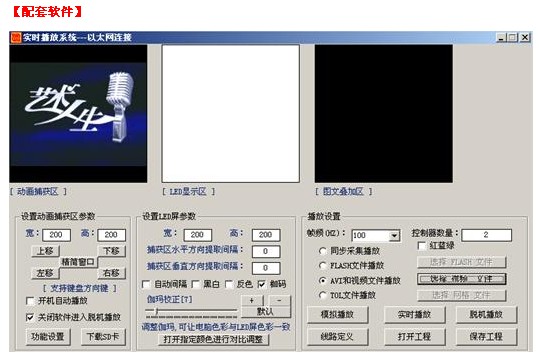Click the 艺术人生 preview in capture area
539x364 pixels.
(78, 114)
